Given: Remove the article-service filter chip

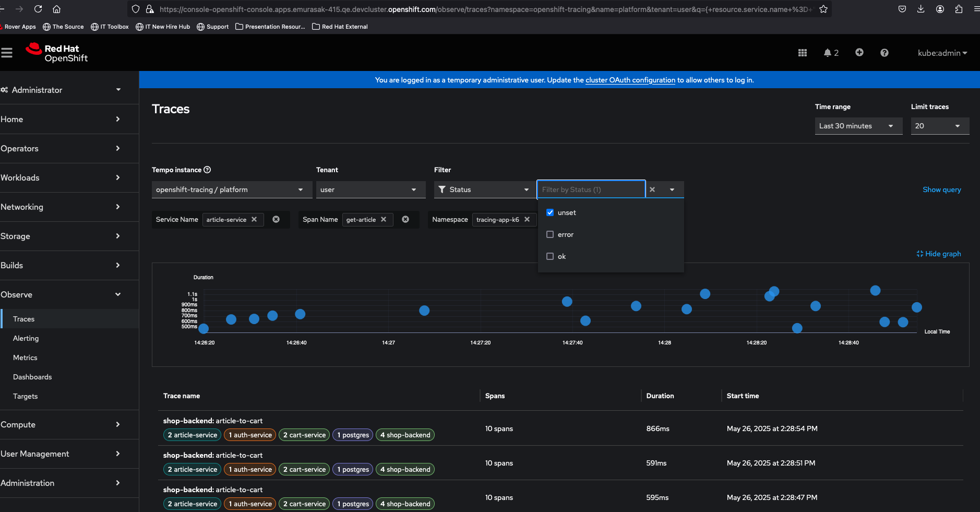Looking at the screenshot, I should pos(254,220).
